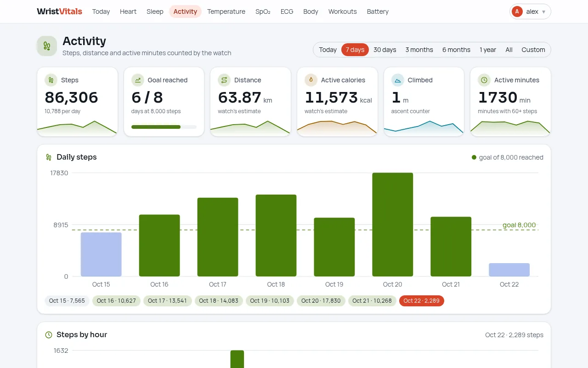Select the Oct 16 · 10,627 chip
This screenshot has height=368, width=588.
click(x=116, y=301)
